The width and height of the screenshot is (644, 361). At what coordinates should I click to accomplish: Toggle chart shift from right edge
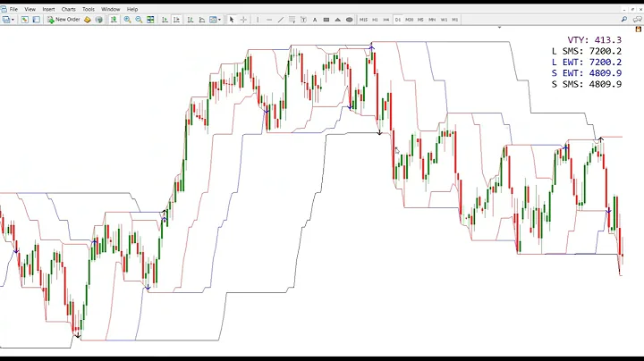[176, 20]
